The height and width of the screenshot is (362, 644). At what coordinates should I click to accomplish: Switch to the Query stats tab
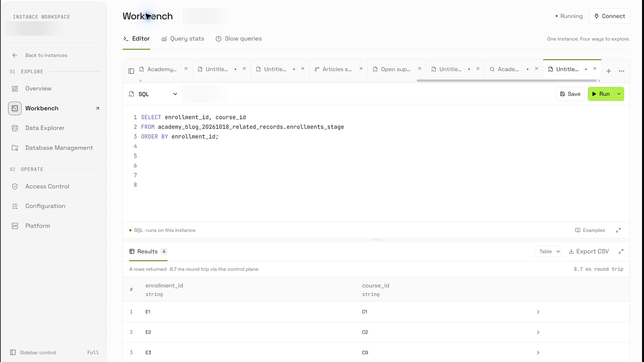[183, 39]
